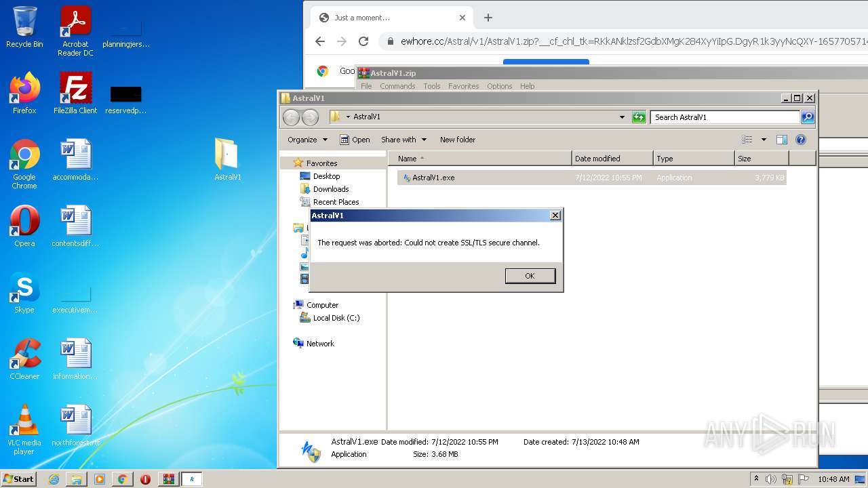
Task: Select Network in navigation pane
Action: pyautogui.click(x=320, y=344)
